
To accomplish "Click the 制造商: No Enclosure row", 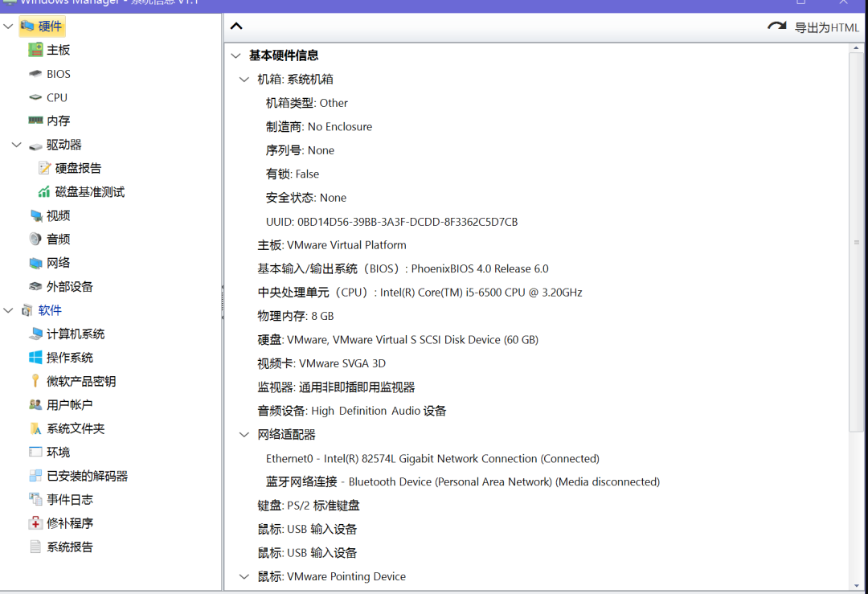I will tap(319, 127).
